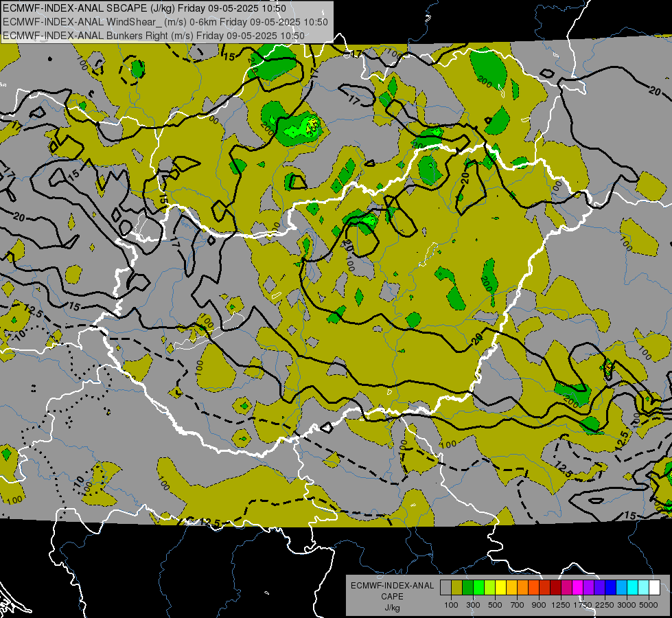Click the ECMWF-INDEX-ANAL label in the legend box

392,586
